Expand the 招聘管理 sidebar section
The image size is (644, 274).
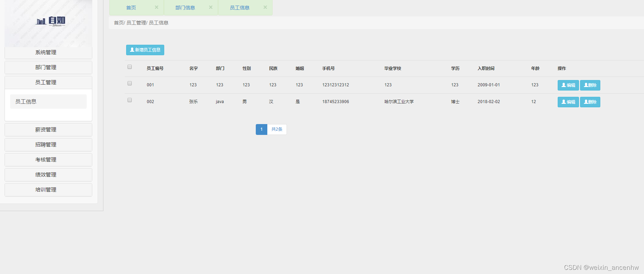[x=48, y=145]
